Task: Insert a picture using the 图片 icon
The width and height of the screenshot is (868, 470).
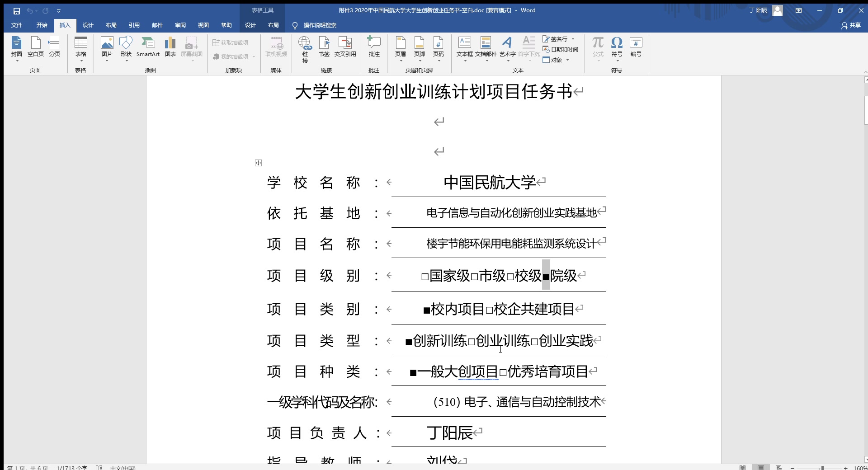Action: [107, 47]
